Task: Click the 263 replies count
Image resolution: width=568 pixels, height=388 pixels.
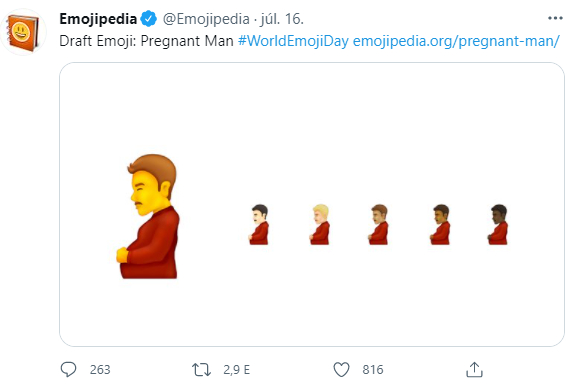Action: point(100,370)
